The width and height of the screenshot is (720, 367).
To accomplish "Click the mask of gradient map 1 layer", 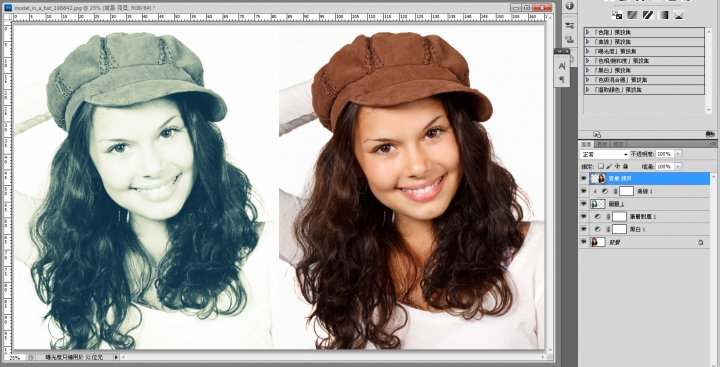I will click(x=619, y=216).
